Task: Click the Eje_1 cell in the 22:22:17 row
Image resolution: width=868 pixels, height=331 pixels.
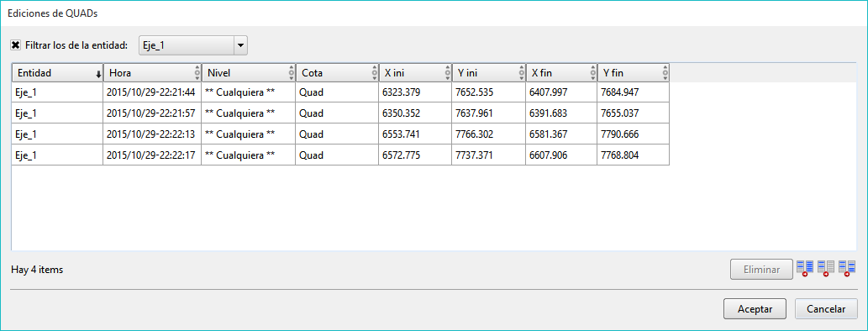Action: [58, 155]
